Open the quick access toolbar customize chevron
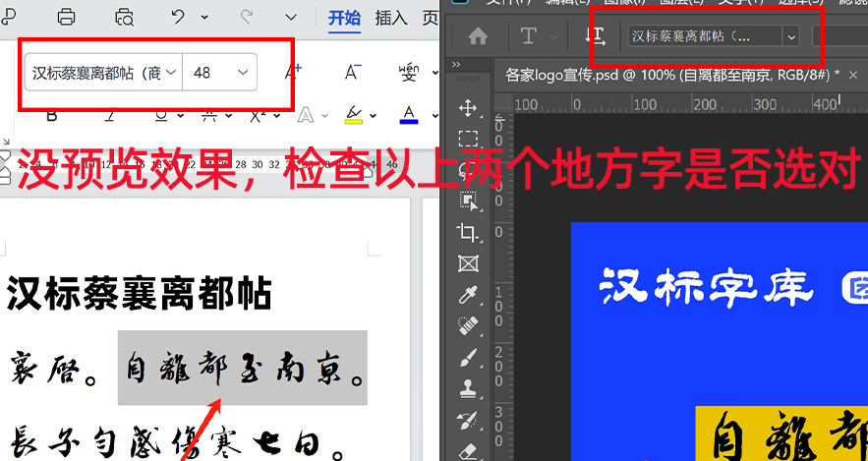This screenshot has height=461, width=868. (291, 18)
